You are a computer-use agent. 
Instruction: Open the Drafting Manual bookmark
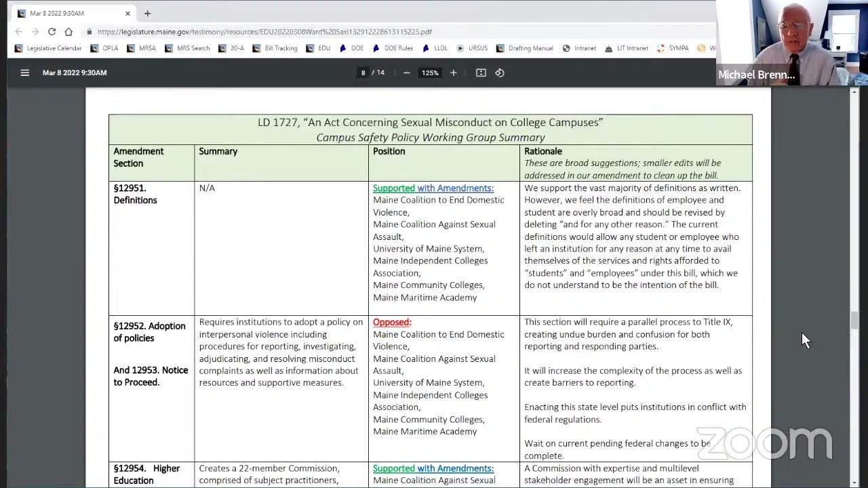[524, 48]
